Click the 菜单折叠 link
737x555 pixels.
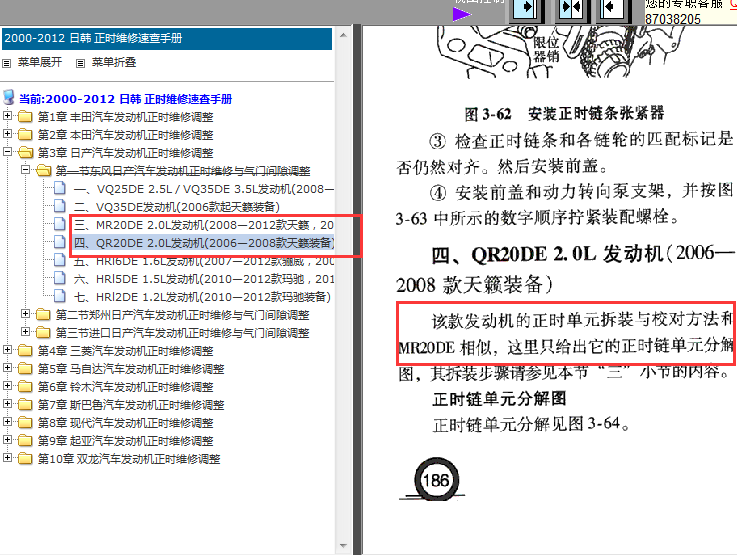(114, 63)
